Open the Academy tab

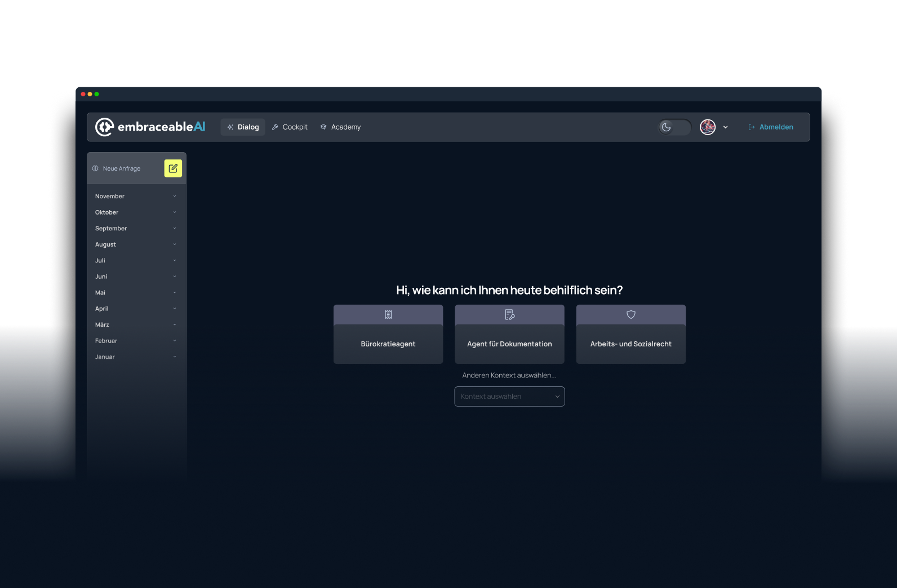click(340, 127)
